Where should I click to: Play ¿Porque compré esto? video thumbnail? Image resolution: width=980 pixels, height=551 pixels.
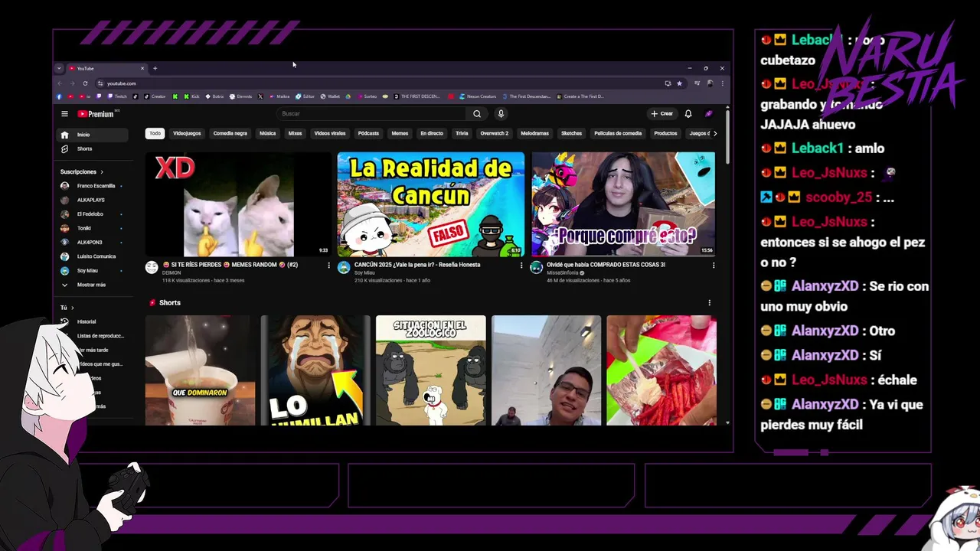[623, 204]
